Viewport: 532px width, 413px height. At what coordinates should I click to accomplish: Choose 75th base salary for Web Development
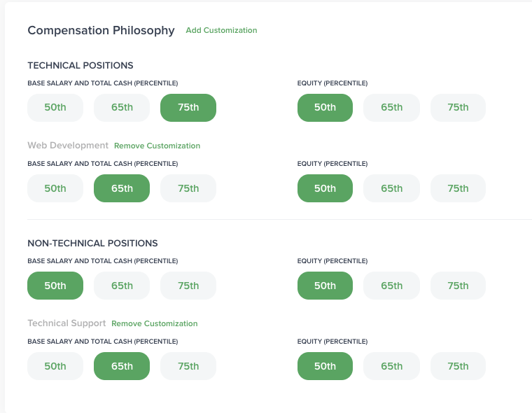(188, 188)
